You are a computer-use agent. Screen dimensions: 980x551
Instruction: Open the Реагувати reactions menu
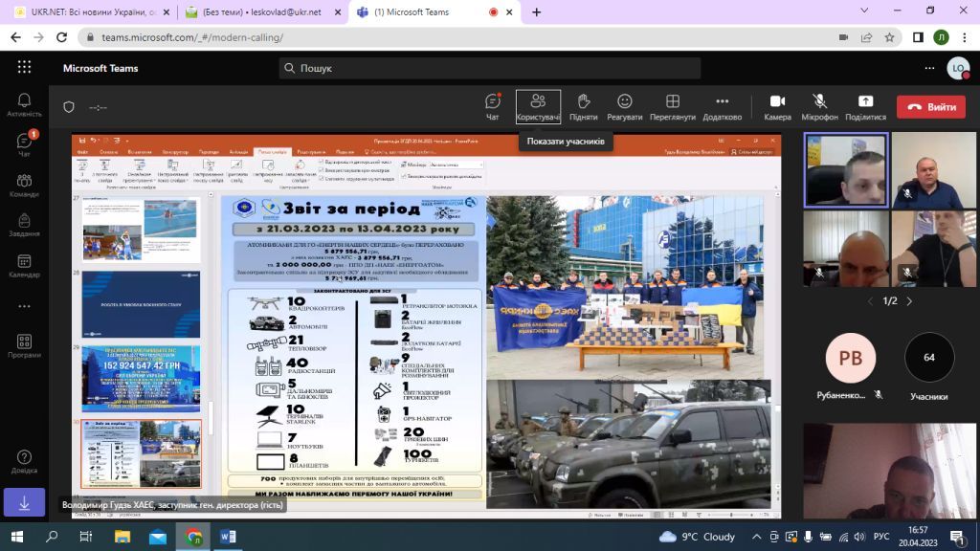tap(624, 107)
